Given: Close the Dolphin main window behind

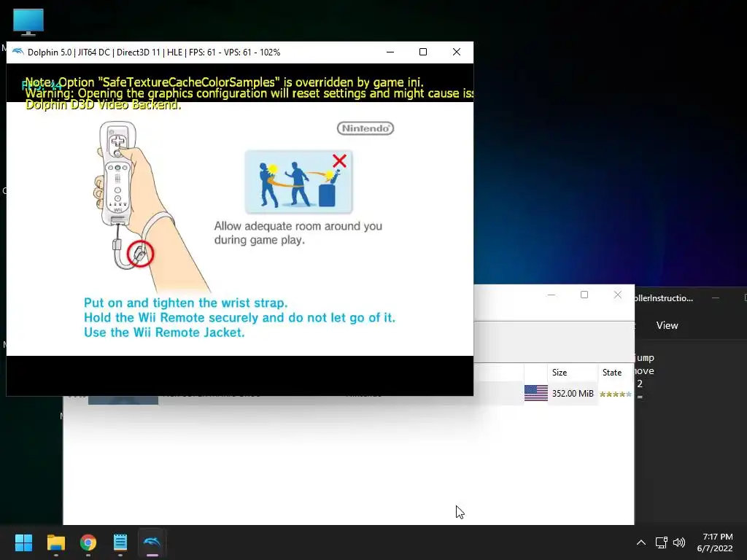Looking at the screenshot, I should pos(617,295).
